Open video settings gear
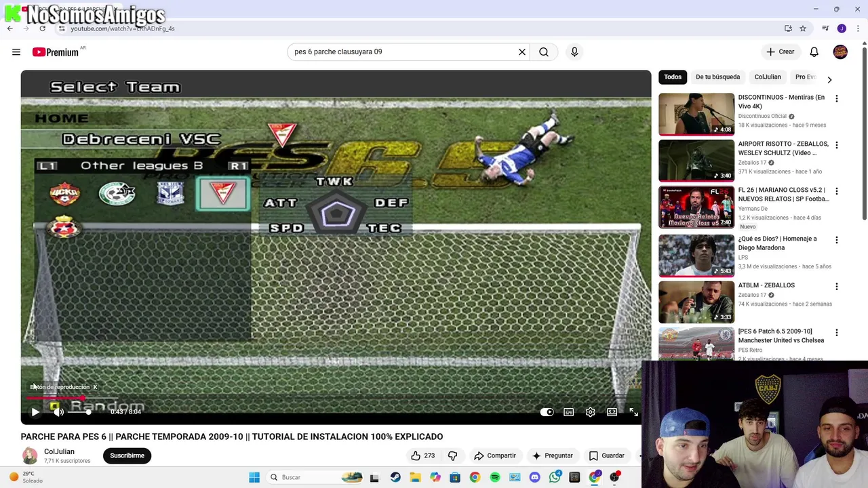The height and width of the screenshot is (488, 868). (x=590, y=411)
